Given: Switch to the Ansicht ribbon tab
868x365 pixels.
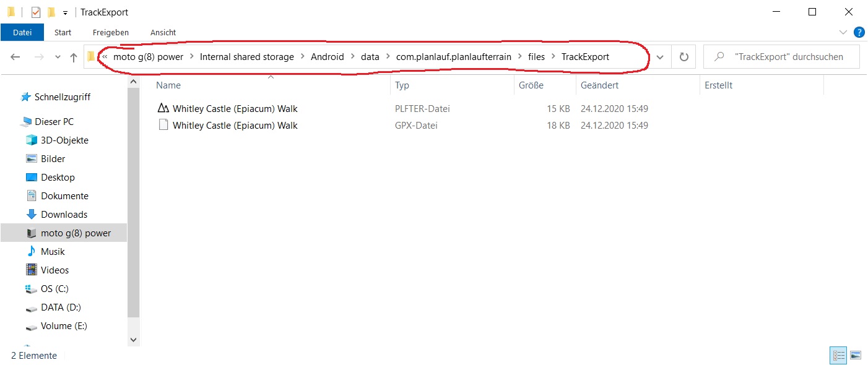Looking at the screenshot, I should pos(163,32).
